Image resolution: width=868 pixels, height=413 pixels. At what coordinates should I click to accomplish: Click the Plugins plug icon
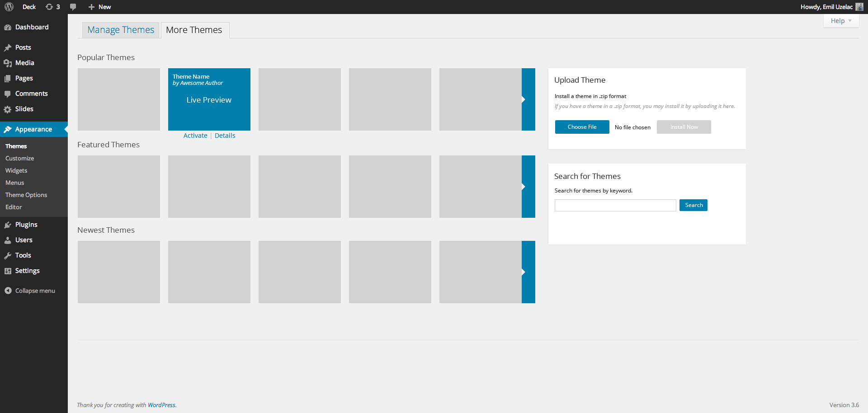[8, 225]
